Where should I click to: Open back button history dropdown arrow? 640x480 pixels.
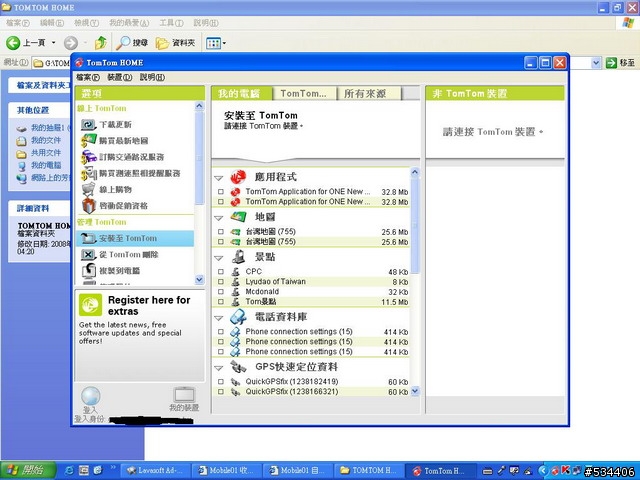(53, 42)
